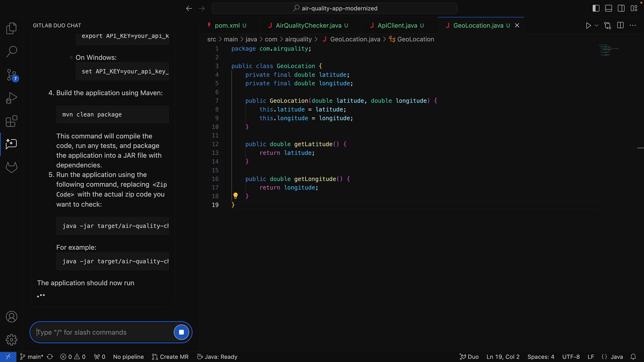
Task: Toggle the secondary side bar layout icon
Action: [x=621, y=8]
